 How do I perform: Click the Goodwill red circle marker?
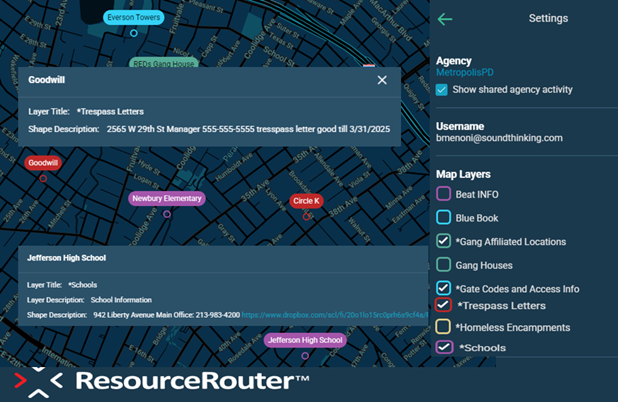pos(43,179)
